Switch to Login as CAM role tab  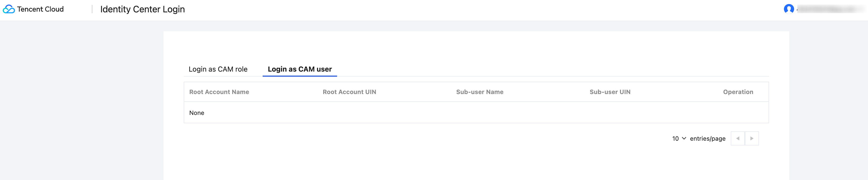pyautogui.click(x=218, y=69)
